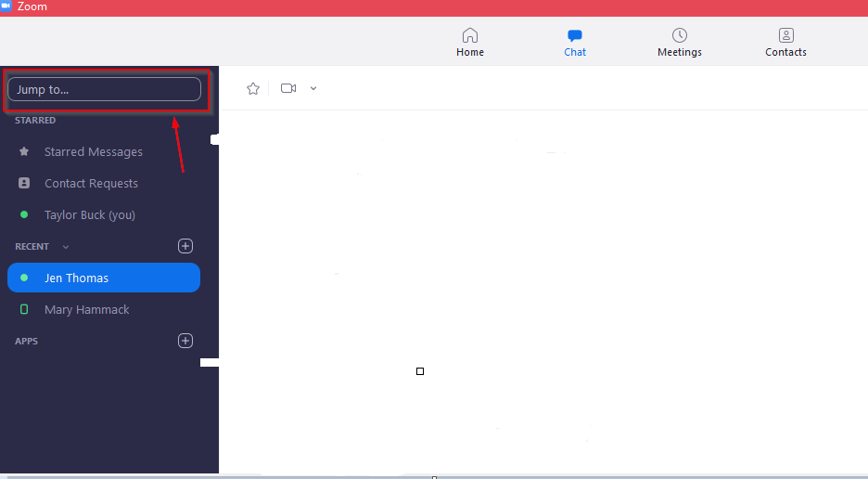
Task: Switch to the Chat tab
Action: (x=575, y=43)
